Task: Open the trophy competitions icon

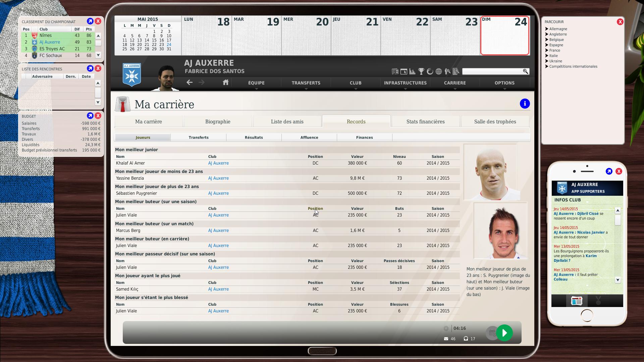Action: (421, 71)
